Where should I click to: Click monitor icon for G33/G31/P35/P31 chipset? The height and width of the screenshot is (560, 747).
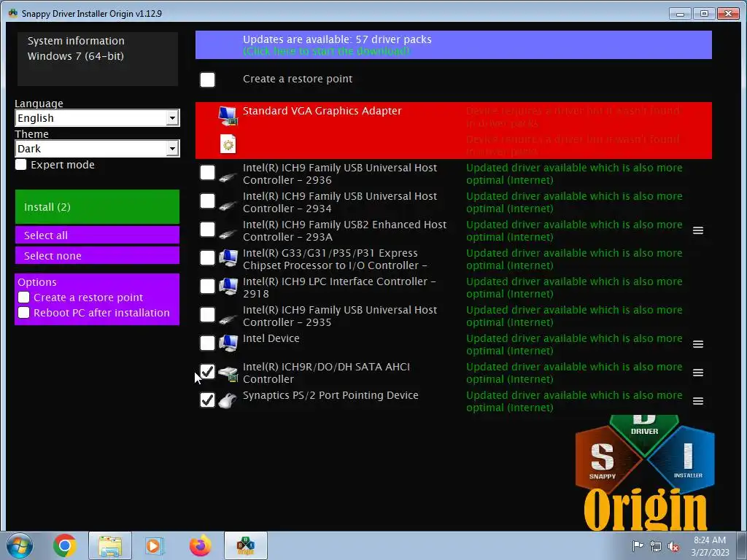pos(228,258)
